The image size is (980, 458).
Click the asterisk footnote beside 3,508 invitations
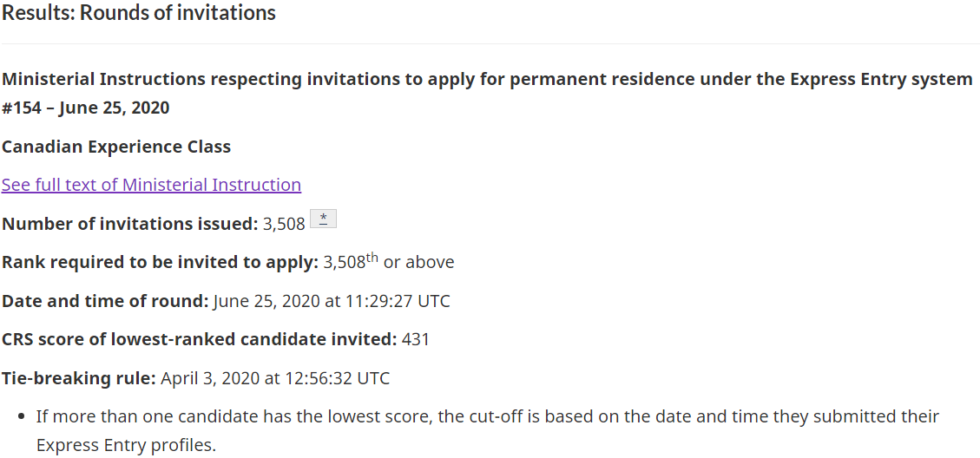pos(323,219)
